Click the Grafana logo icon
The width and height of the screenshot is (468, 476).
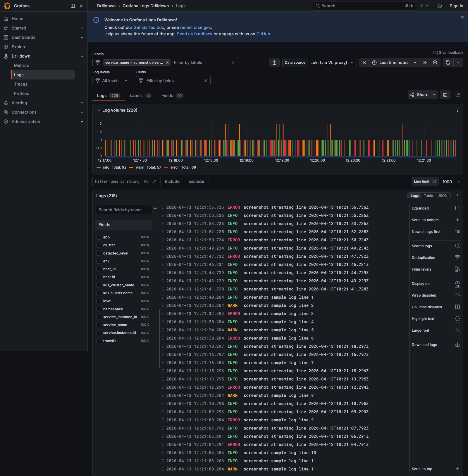[7, 6]
